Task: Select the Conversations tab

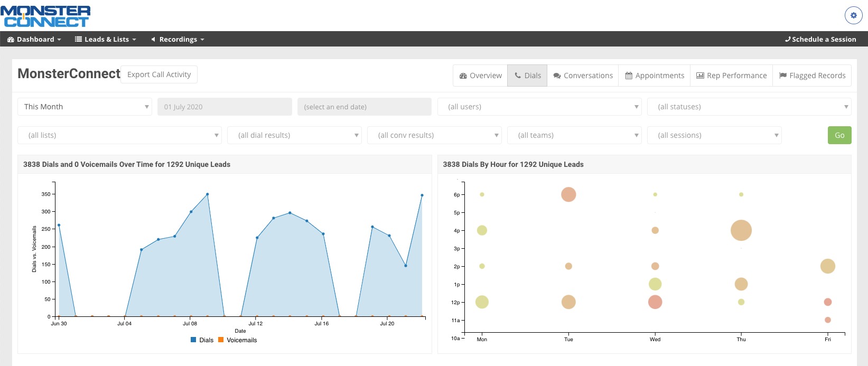Action: (583, 76)
